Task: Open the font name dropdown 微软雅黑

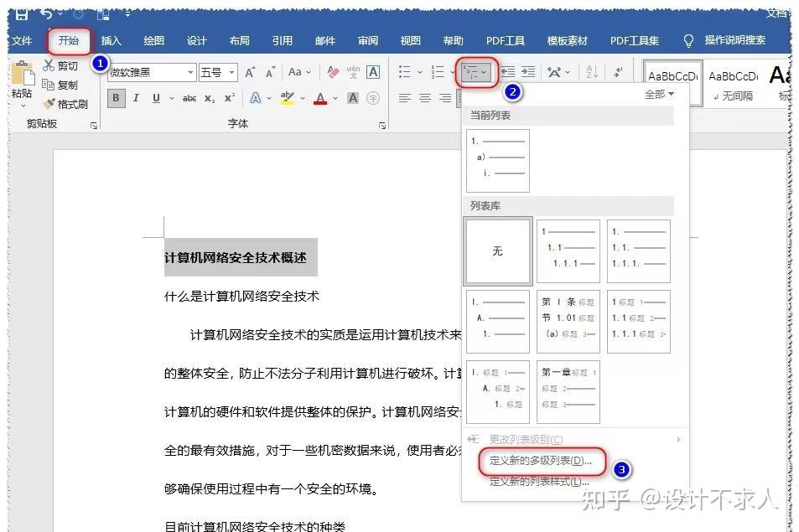Action: [190, 72]
